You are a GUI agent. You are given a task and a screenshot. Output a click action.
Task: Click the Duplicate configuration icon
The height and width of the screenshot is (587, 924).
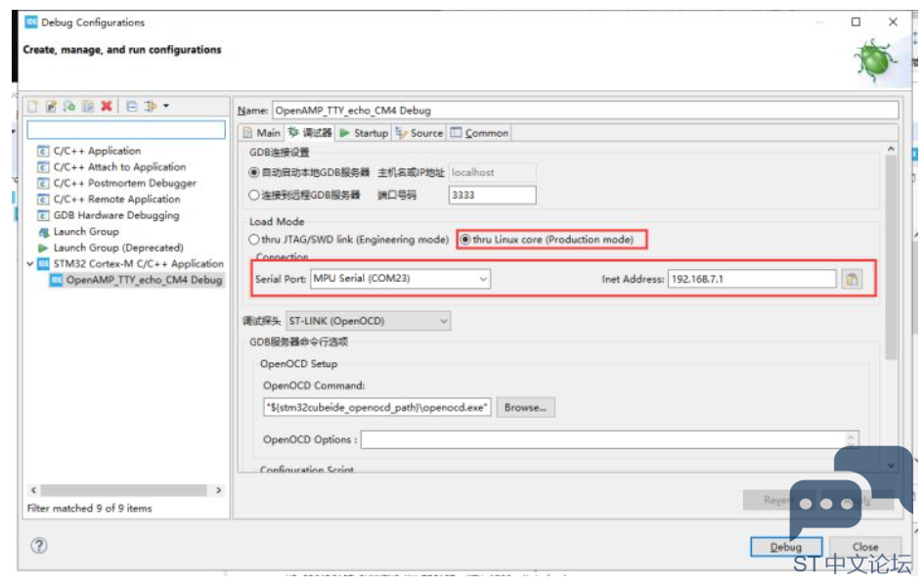coord(88,106)
